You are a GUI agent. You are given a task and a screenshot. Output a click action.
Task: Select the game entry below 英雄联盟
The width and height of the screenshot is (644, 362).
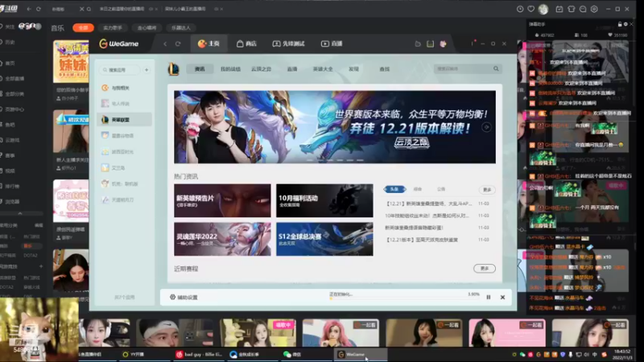(125, 136)
